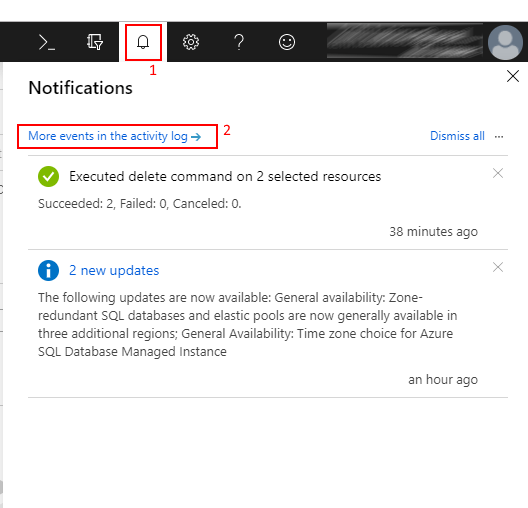
Task: Open the Cloud Shell terminal icon
Action: tap(47, 42)
